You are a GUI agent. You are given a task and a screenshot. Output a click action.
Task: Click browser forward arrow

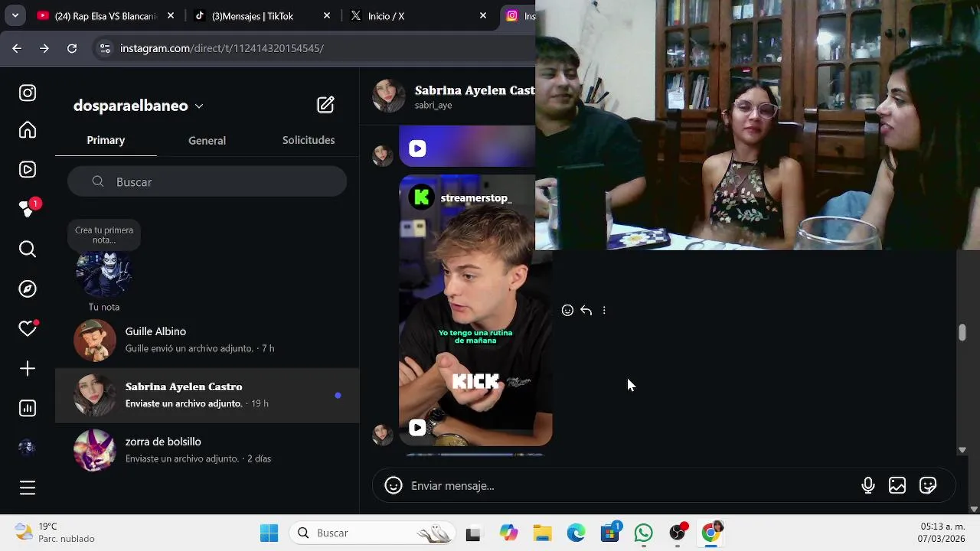[44, 48]
